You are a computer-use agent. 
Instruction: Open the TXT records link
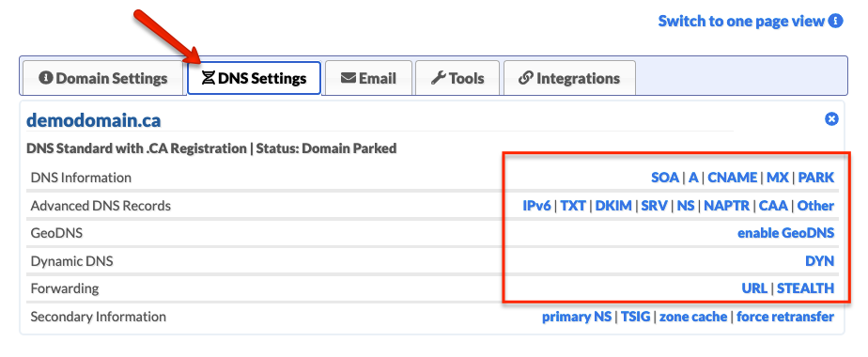[x=573, y=206]
